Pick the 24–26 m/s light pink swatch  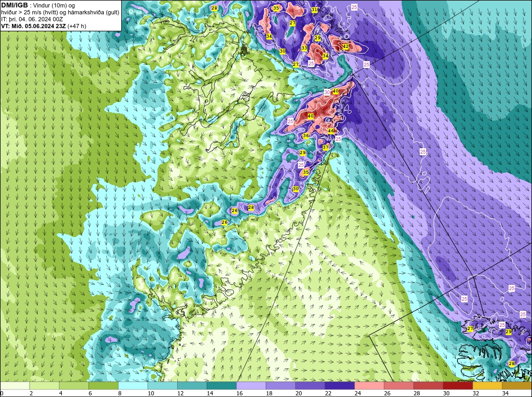[369, 385]
